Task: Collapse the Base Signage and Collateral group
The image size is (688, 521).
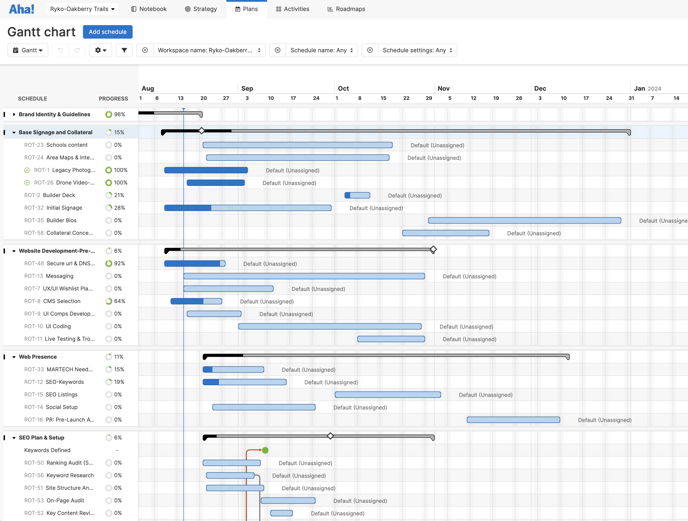Action: [14, 132]
